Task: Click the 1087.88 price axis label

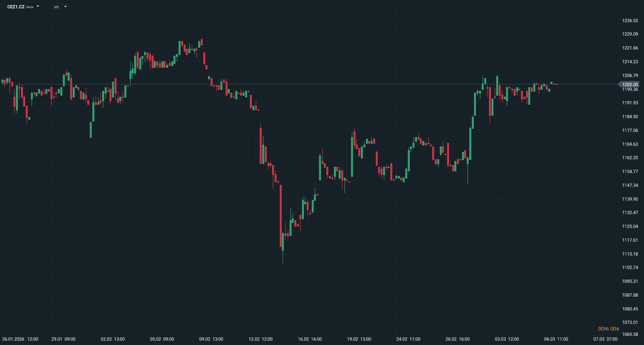Action: tap(630, 295)
